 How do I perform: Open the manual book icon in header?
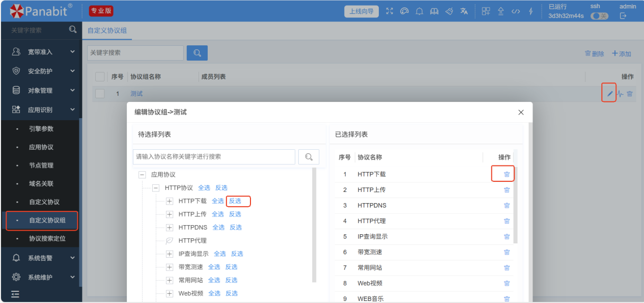434,11
